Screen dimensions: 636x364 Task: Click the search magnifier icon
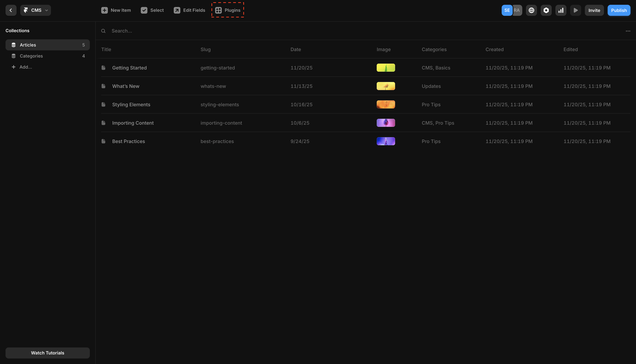(103, 31)
